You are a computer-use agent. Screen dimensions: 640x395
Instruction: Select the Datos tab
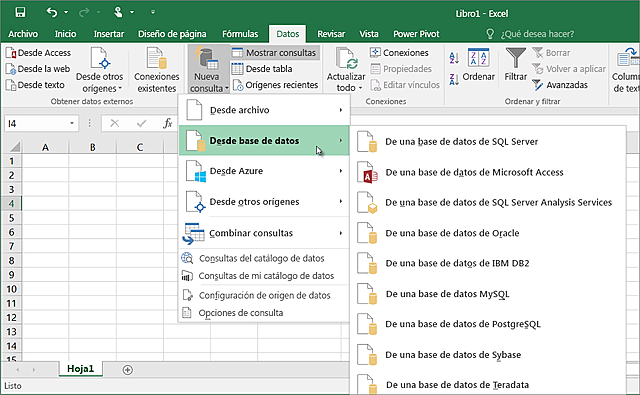click(287, 34)
